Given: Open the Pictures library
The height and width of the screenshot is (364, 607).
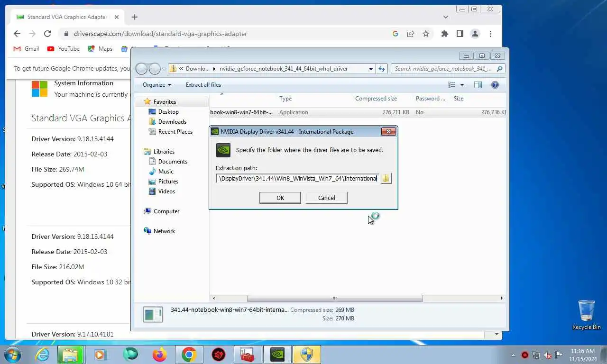Looking at the screenshot, I should pyautogui.click(x=168, y=182).
